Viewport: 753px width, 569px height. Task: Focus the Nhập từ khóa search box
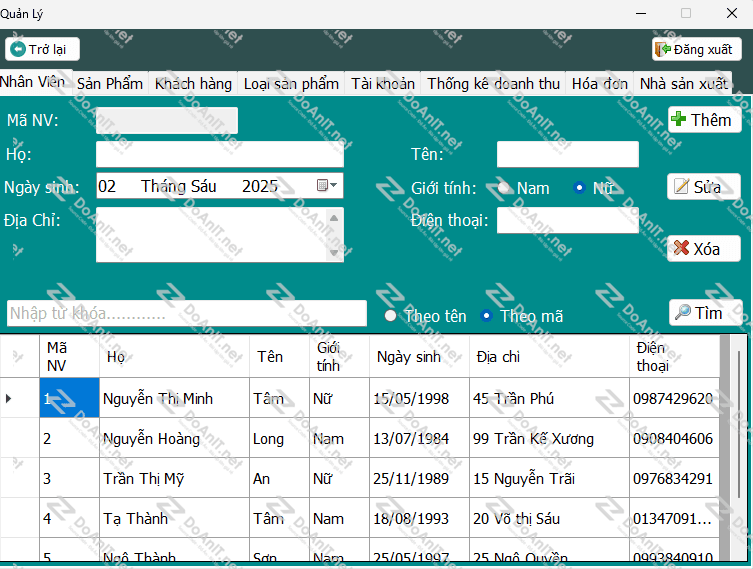point(187,313)
